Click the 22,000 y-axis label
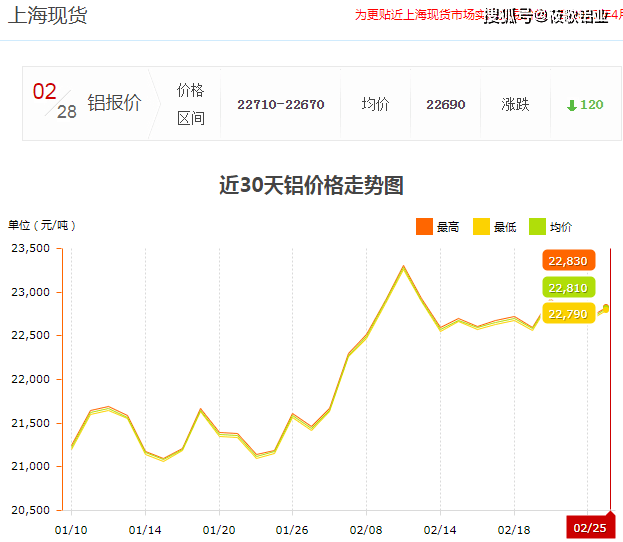Viewport: 623px width, 542px height. pyautogui.click(x=31, y=379)
